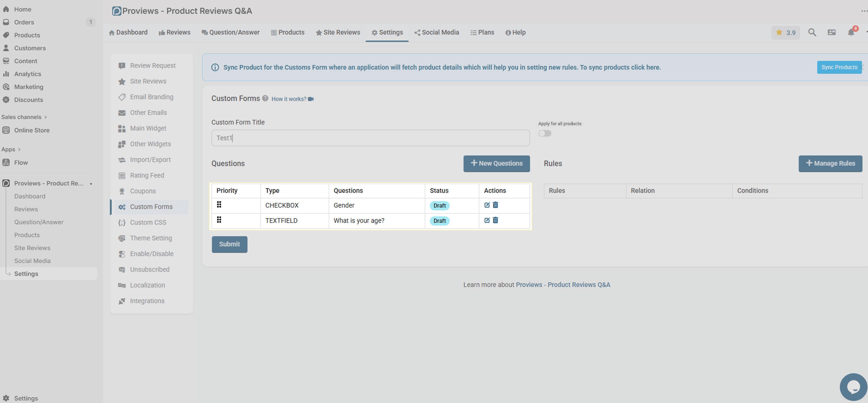Click trash icon for Gender question
Screen dimensions: 868x403
[x=495, y=205]
